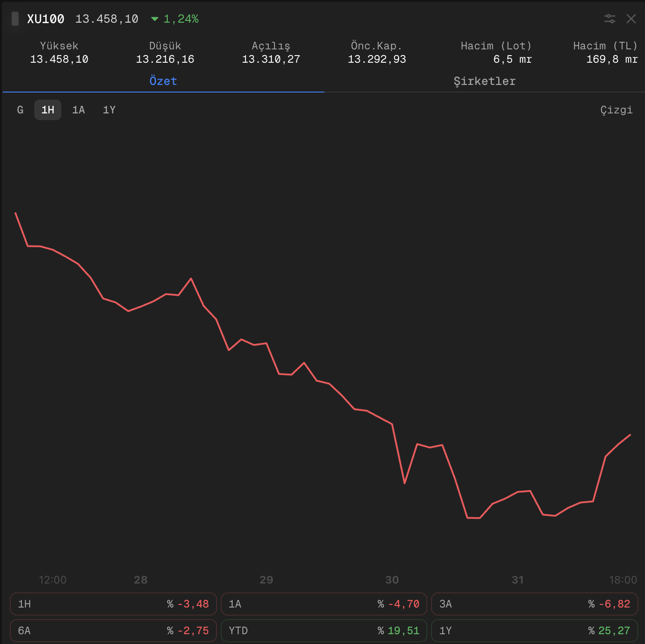Viewport: 645px width, 644px height.
Task: Click the YTD performance card
Action: pos(324,631)
